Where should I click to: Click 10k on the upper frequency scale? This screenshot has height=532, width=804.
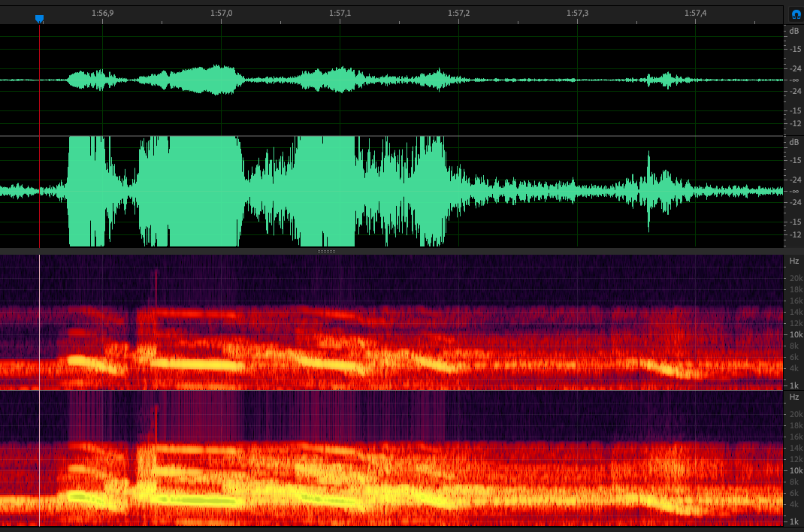click(794, 334)
